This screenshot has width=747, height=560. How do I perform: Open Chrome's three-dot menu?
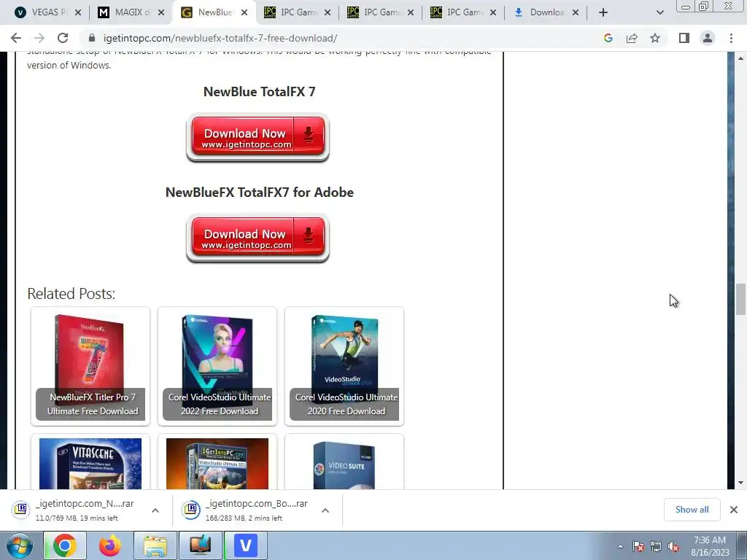pos(731,38)
